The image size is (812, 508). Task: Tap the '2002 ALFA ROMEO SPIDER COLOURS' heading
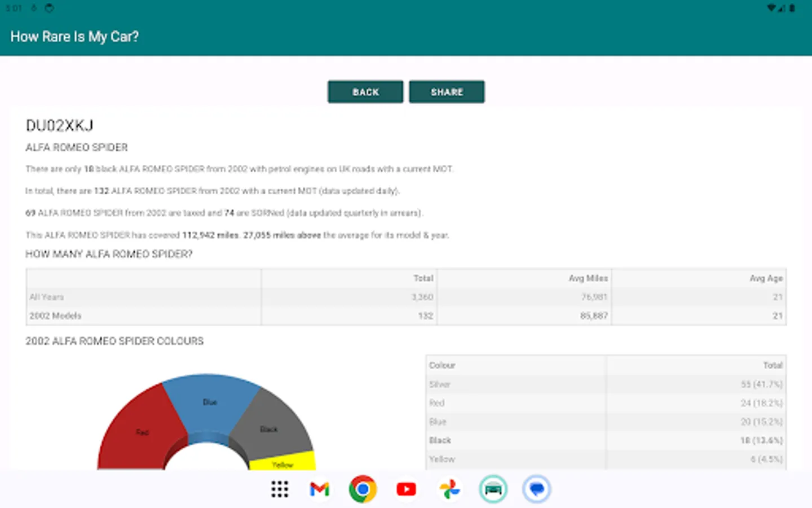coord(114,341)
